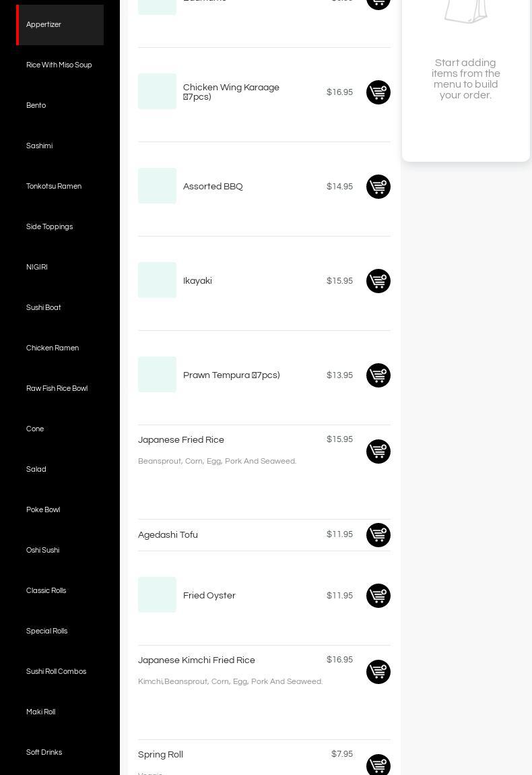Go to Sushi Boat section

tap(44, 308)
